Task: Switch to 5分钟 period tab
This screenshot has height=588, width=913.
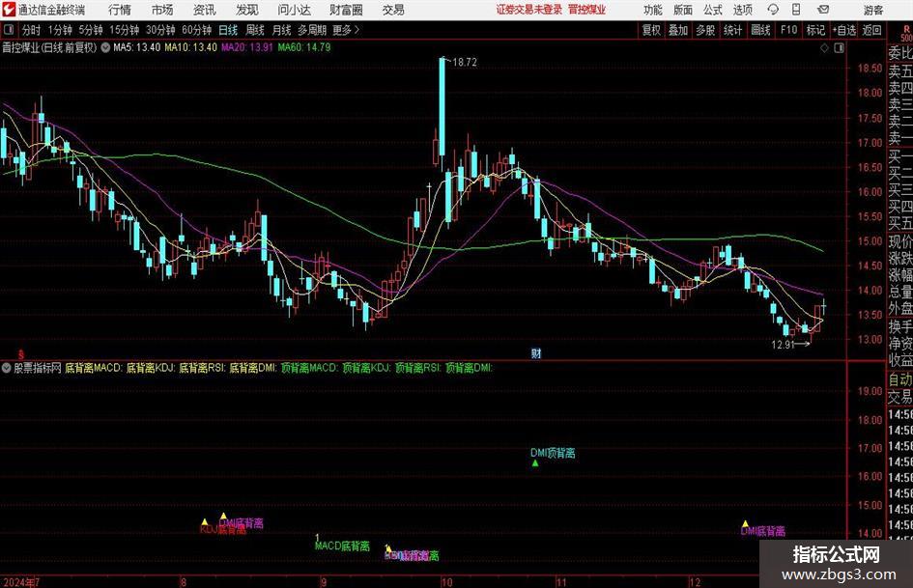Action: point(91,30)
